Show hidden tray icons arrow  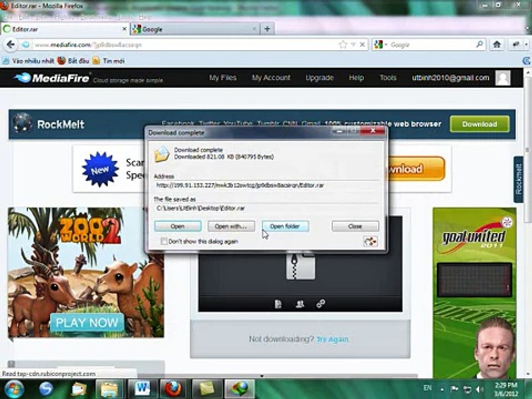(x=442, y=389)
